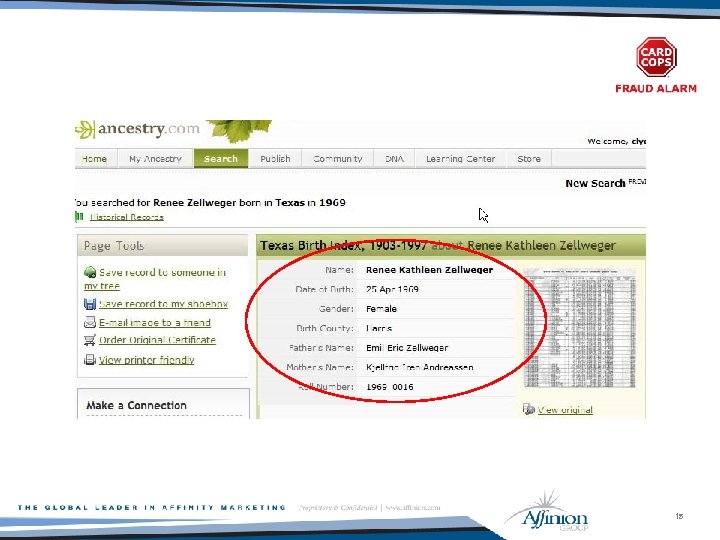Open the Learning Center tab
The width and height of the screenshot is (720, 540).
click(461, 159)
